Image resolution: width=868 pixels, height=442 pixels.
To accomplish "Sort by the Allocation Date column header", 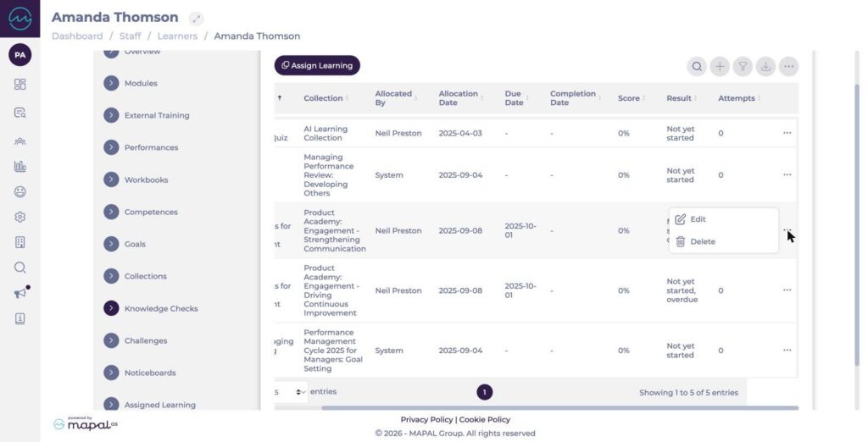I will (459, 98).
